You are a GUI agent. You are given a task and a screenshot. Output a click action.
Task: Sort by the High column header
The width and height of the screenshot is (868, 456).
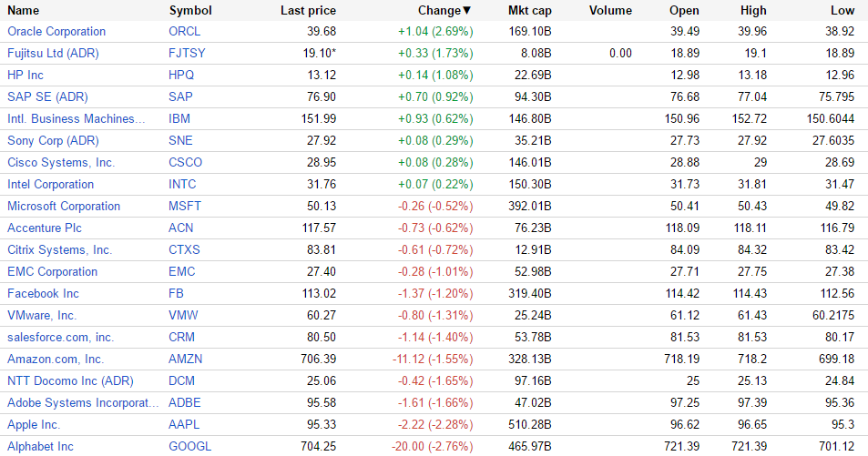pos(753,11)
